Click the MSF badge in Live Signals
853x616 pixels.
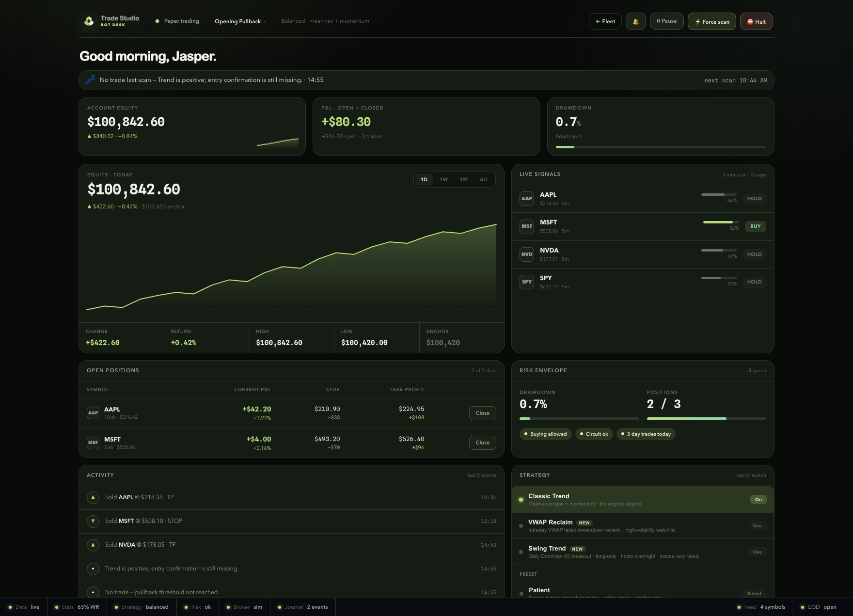(x=527, y=226)
